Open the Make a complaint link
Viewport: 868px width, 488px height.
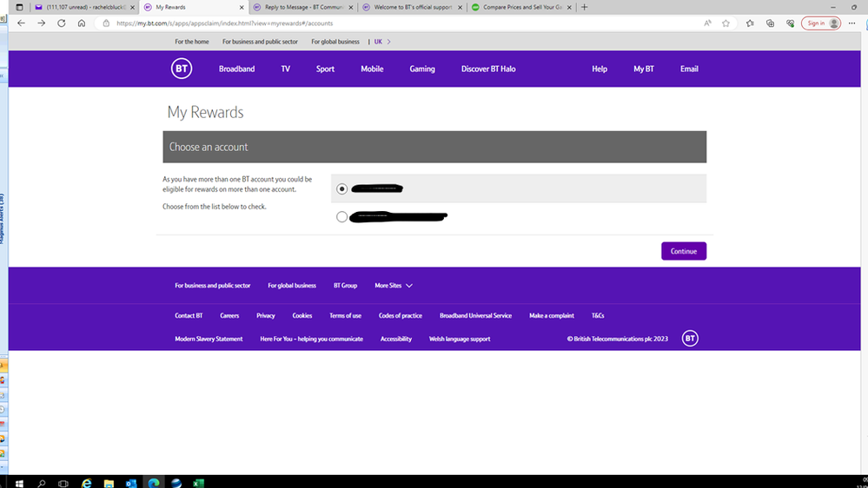(552, 316)
